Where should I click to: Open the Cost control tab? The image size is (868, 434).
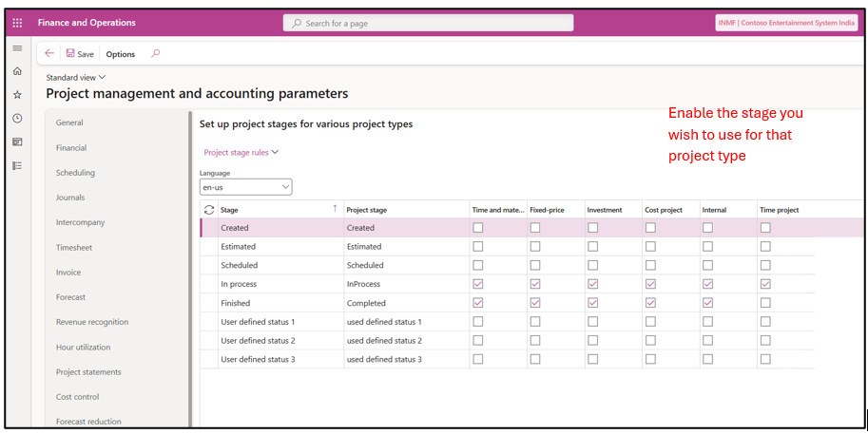(78, 396)
